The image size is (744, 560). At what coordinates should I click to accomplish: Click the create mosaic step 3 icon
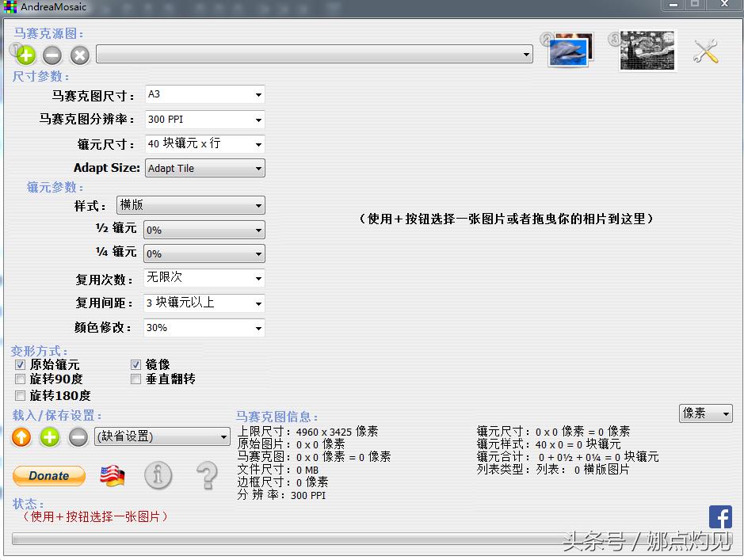647,51
